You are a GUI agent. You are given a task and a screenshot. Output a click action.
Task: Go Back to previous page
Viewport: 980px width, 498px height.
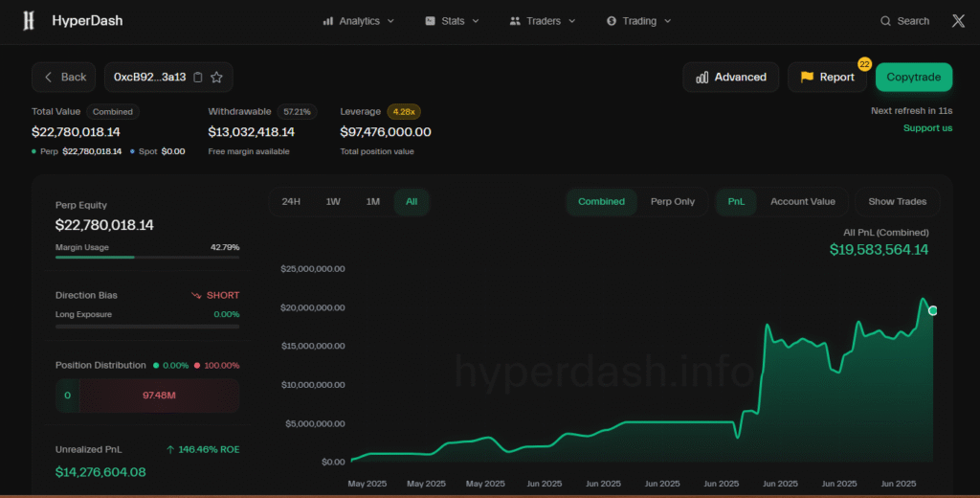(x=64, y=77)
